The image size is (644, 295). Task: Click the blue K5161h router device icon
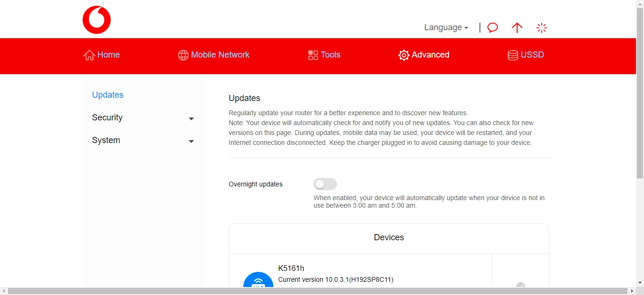coord(258,282)
